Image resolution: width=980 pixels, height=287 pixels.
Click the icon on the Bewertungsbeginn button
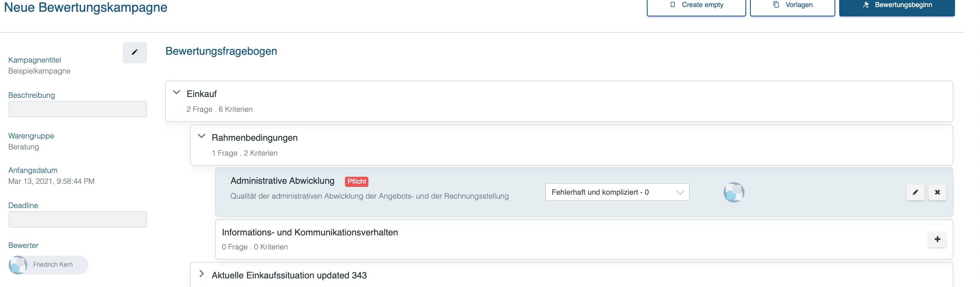(x=866, y=5)
